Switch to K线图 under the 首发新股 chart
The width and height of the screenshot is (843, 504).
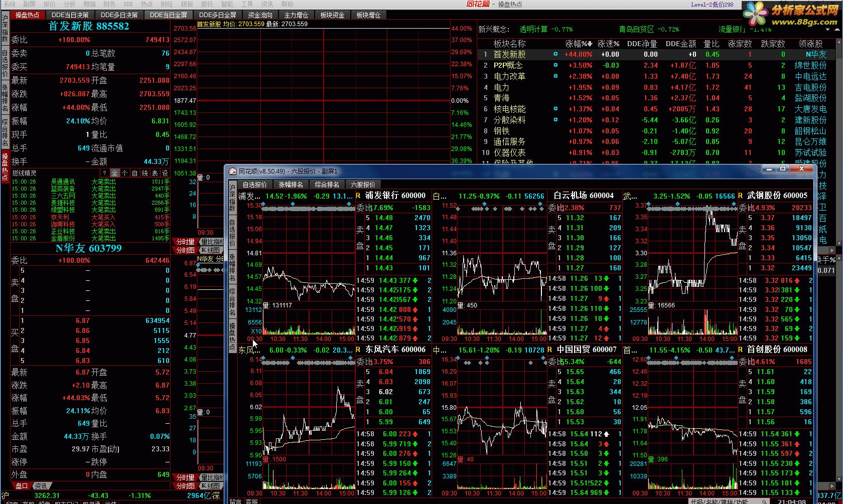tap(211, 250)
